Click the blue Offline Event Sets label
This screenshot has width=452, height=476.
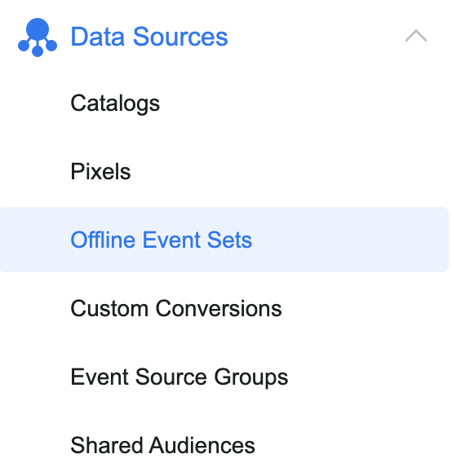tap(161, 240)
